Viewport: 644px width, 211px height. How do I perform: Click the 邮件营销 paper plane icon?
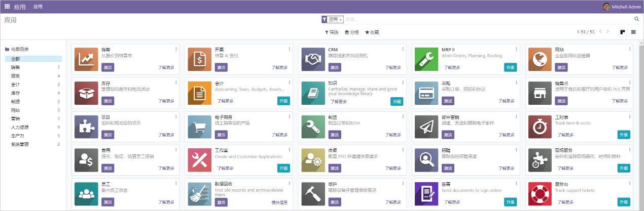[426, 126]
